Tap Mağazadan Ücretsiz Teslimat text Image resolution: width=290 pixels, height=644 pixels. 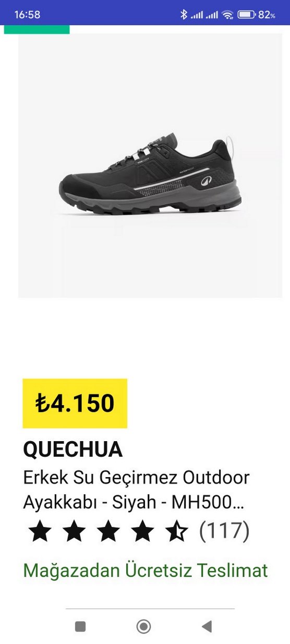[x=146, y=570]
